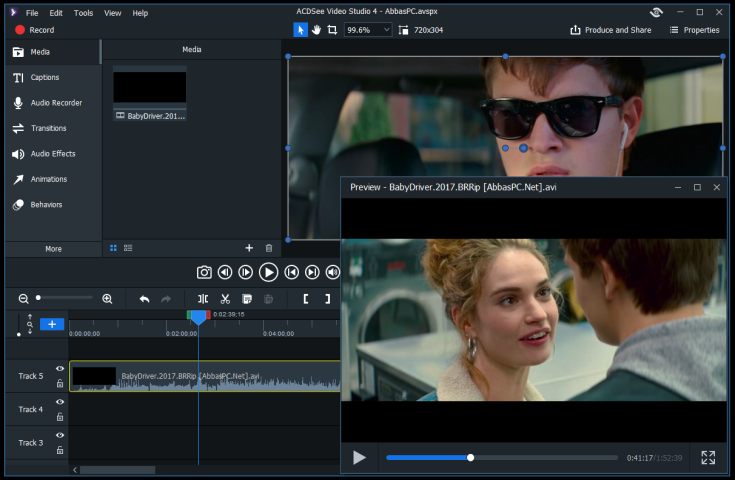Set selection start bracket marker
735x480 pixels.
tap(306, 299)
